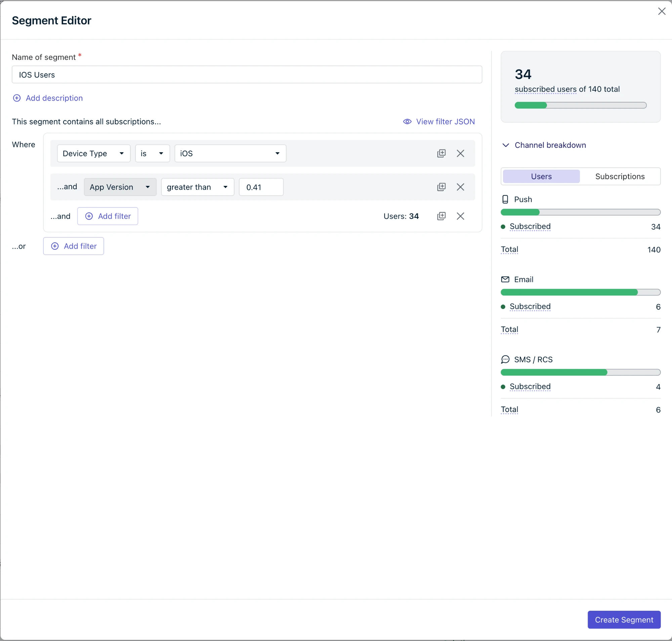The image size is (672, 641).
Task: Click the Push channel progress bar
Action: [x=581, y=212]
